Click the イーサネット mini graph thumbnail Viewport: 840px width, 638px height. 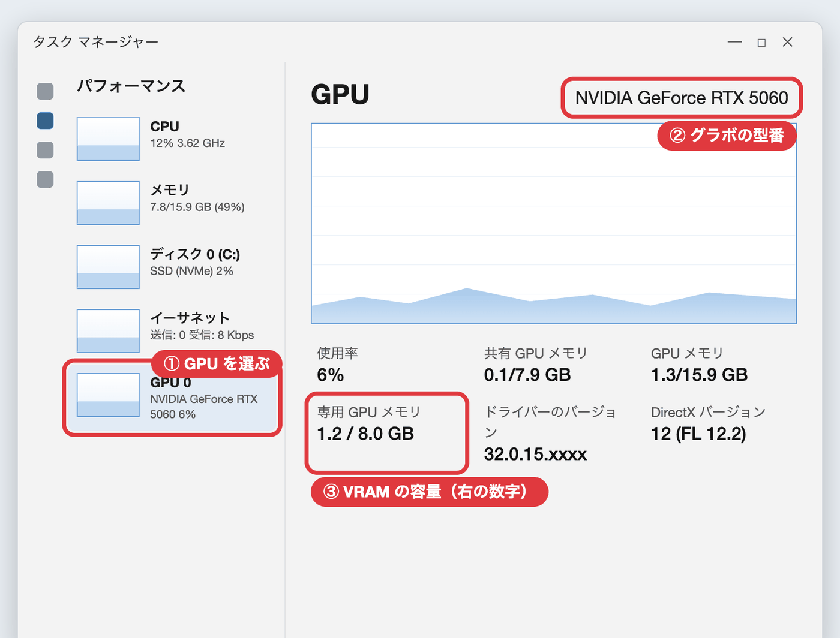(108, 331)
